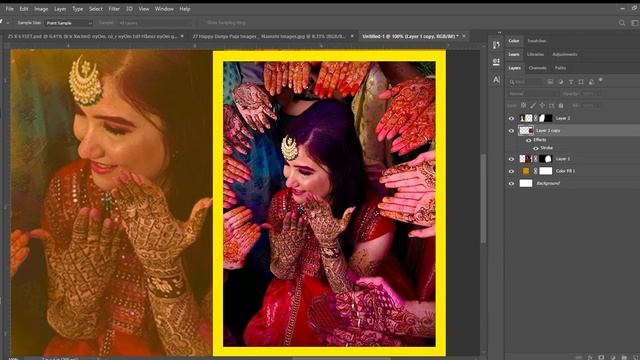640x360 pixels.
Task: Toggle Stroke effect visibility eye
Action: [x=536, y=148]
